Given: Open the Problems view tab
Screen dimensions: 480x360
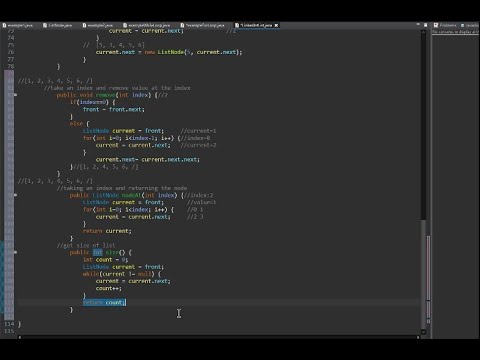Looking at the screenshot, I should tap(445, 25).
